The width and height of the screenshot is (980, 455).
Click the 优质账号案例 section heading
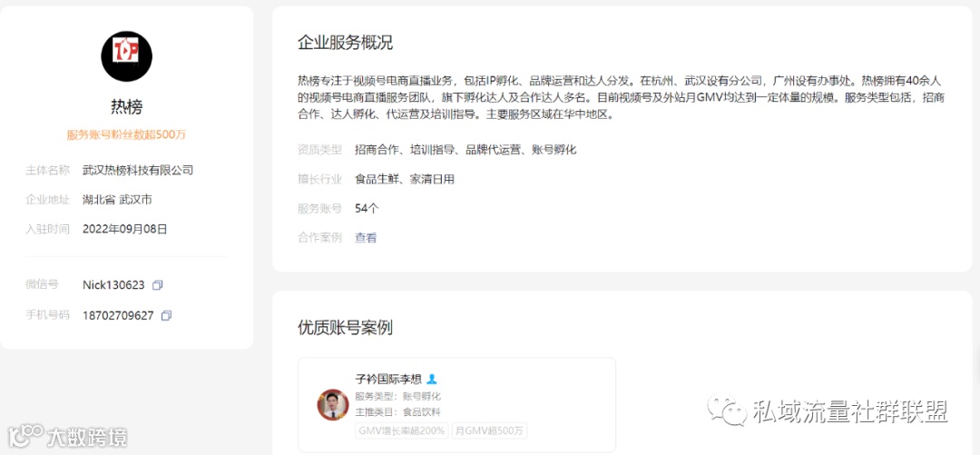point(345,328)
